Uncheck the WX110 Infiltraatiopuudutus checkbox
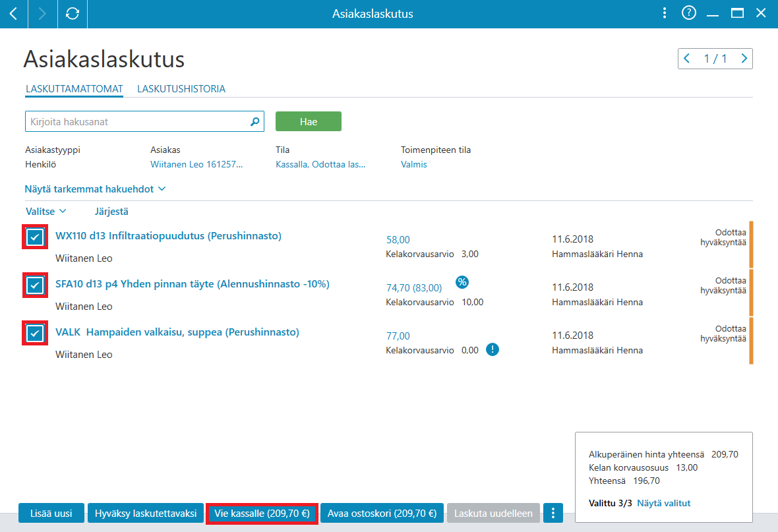Screen dimensions: 778x532 (35, 237)
